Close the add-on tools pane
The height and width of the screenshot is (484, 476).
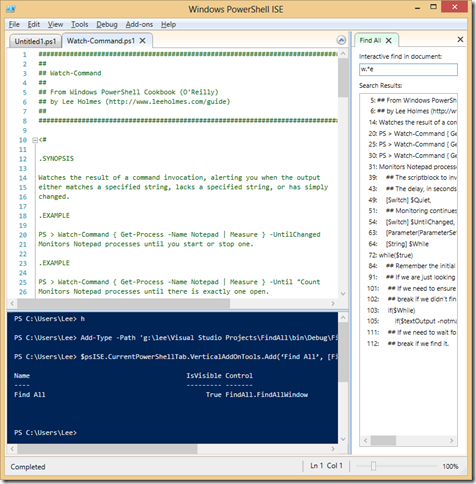pos(460,39)
